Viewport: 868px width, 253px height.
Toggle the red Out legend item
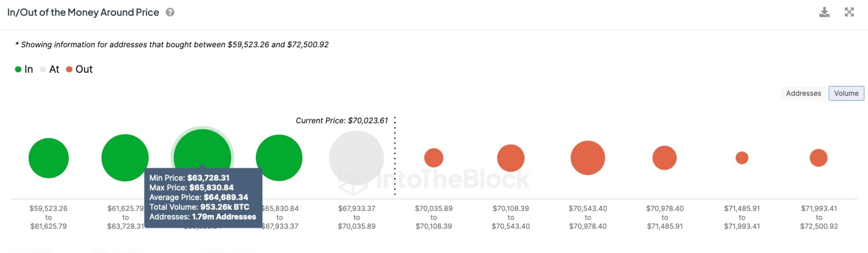pyautogui.click(x=79, y=69)
